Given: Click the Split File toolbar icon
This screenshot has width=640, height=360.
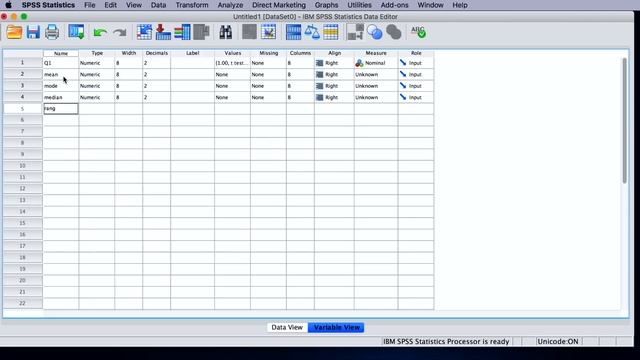Looking at the screenshot, I should (x=293, y=32).
